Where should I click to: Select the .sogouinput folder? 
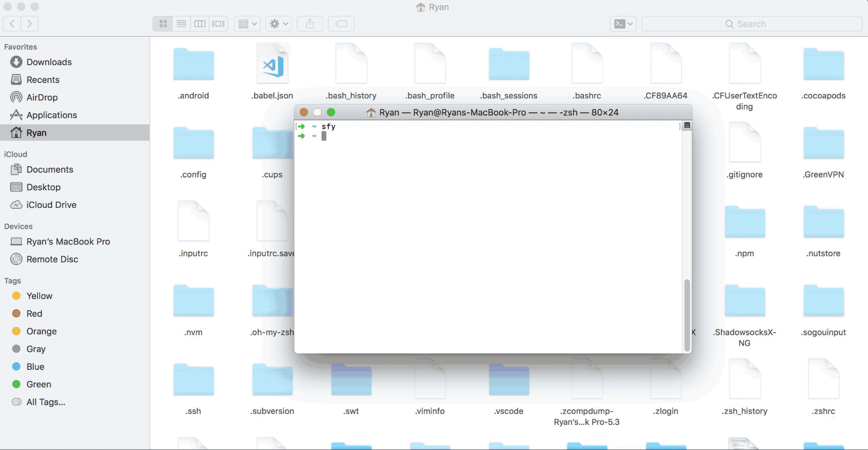pyautogui.click(x=824, y=301)
